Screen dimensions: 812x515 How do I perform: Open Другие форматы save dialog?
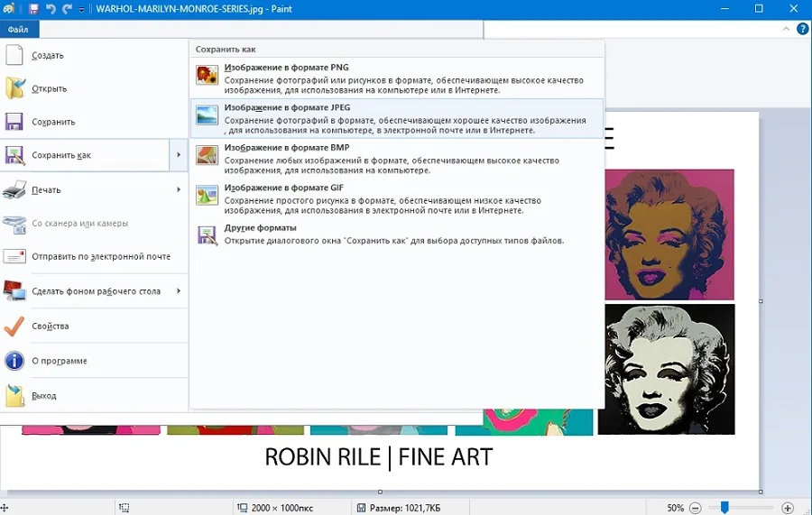click(397, 235)
